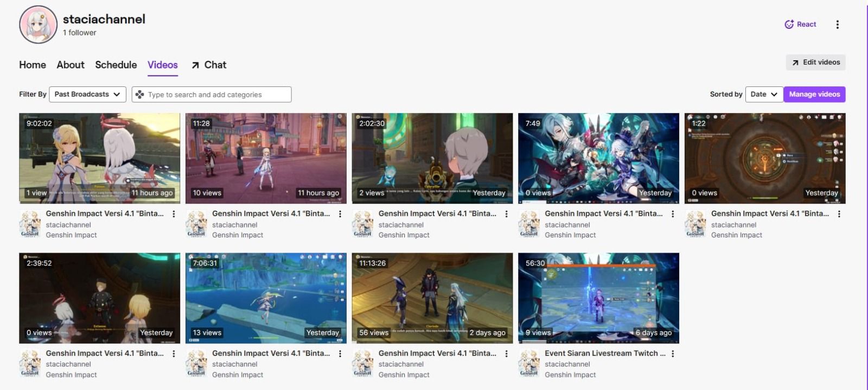The width and height of the screenshot is (868, 390).
Task: Click the category search input field
Action: [x=212, y=95]
